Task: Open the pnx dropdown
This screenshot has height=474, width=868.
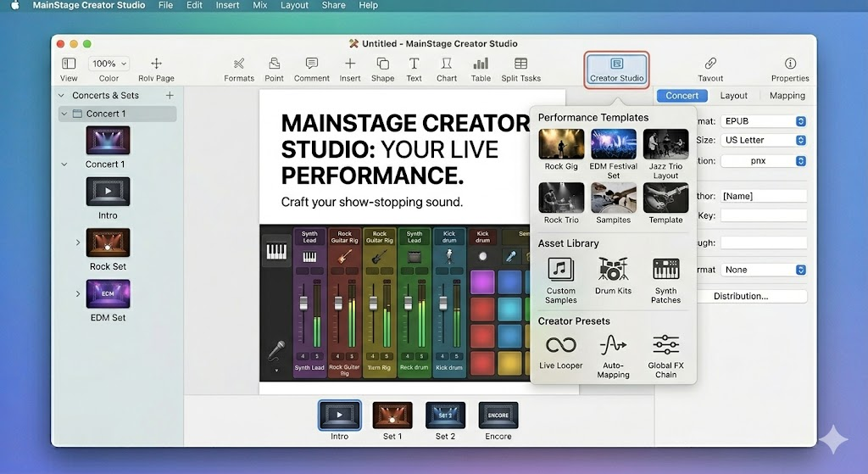Action: click(x=764, y=160)
